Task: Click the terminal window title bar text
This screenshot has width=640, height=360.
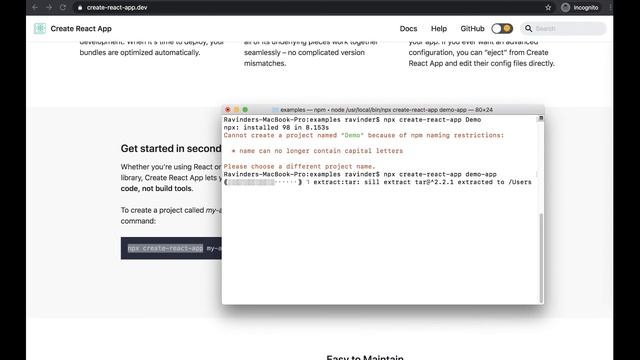Action: coord(386,110)
